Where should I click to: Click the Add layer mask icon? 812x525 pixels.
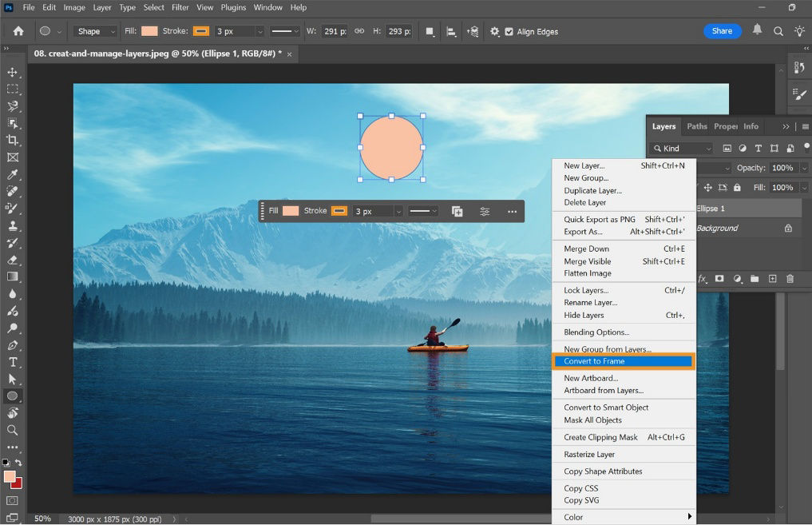tap(719, 279)
